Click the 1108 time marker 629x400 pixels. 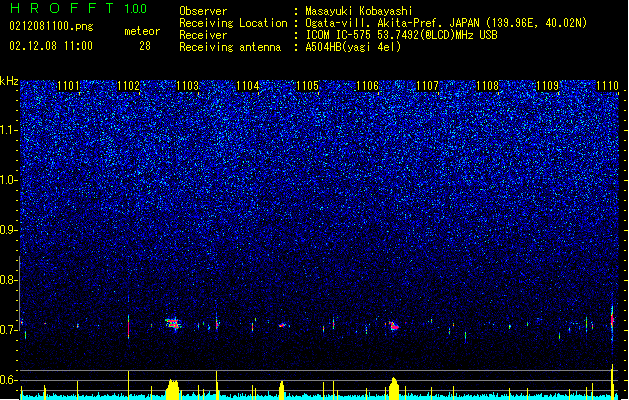[x=487, y=86]
